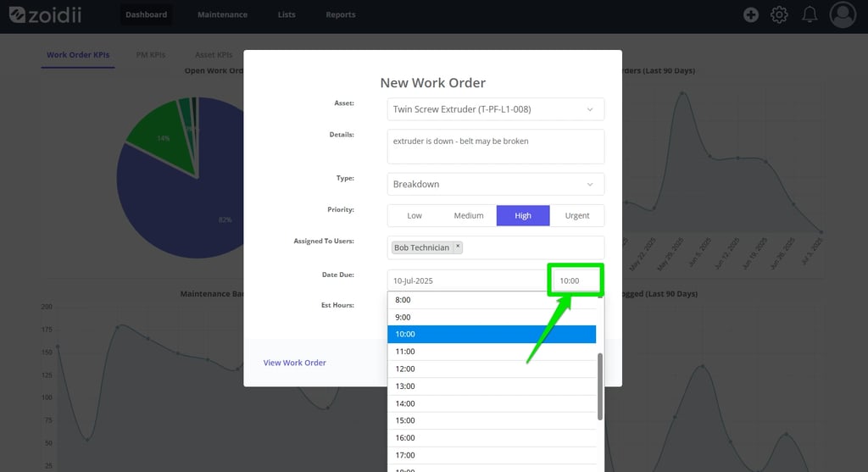The image size is (868, 472).
Task: Choose 13:00 in the time list
Action: (492, 386)
